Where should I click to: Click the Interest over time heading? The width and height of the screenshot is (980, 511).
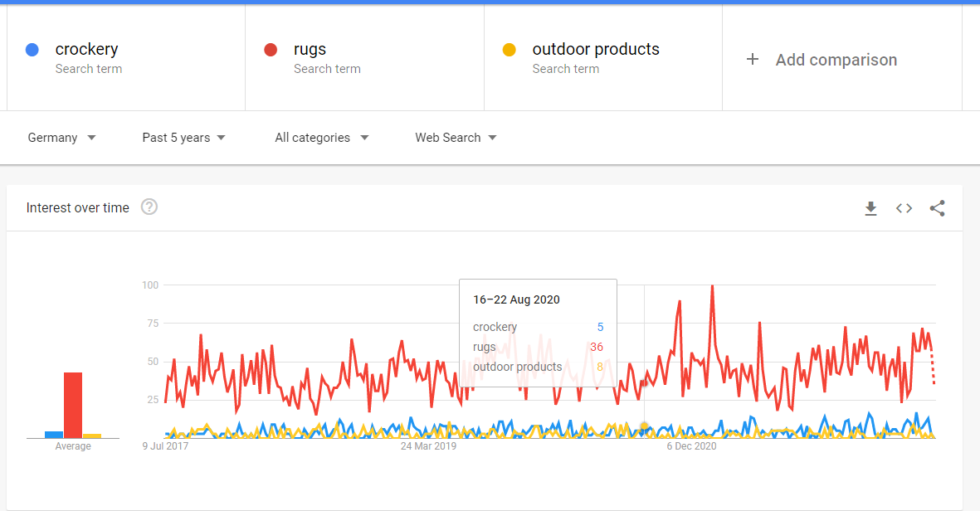point(77,208)
